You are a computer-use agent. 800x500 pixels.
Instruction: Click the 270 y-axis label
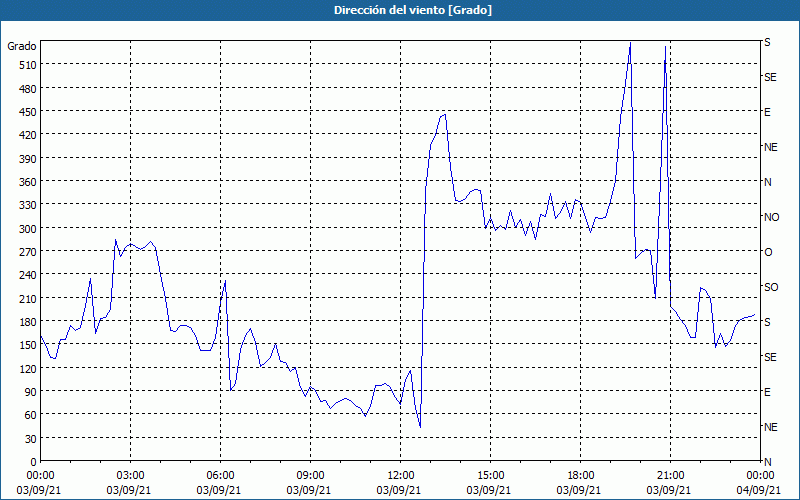28,252
